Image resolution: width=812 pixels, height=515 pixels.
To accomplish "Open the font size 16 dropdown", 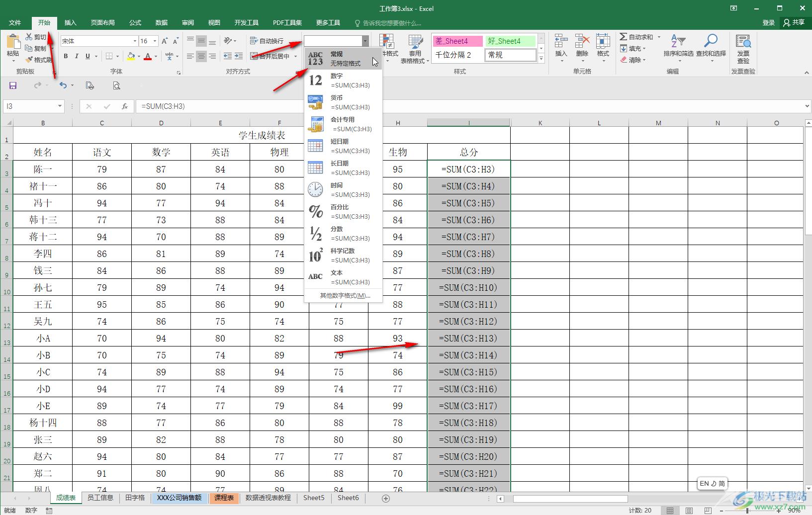I will (x=155, y=41).
